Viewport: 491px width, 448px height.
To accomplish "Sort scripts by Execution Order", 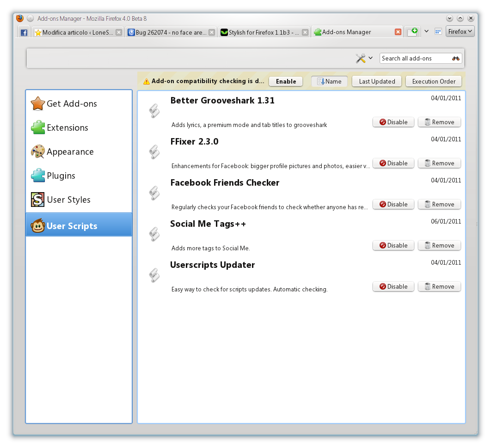I will [433, 81].
